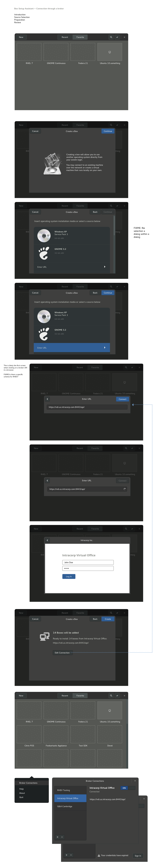This screenshot has height=868, width=153.
Task: Click Back in dialog with greyed Continue
Action: (x=95, y=212)
